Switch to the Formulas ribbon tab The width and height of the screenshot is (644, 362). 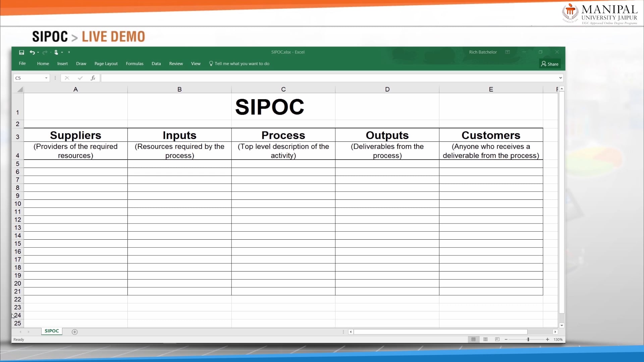135,63
